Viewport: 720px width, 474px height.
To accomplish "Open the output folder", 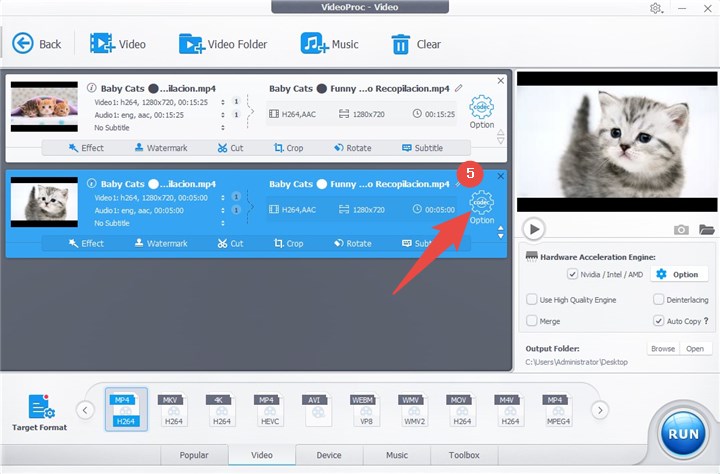I will (695, 349).
